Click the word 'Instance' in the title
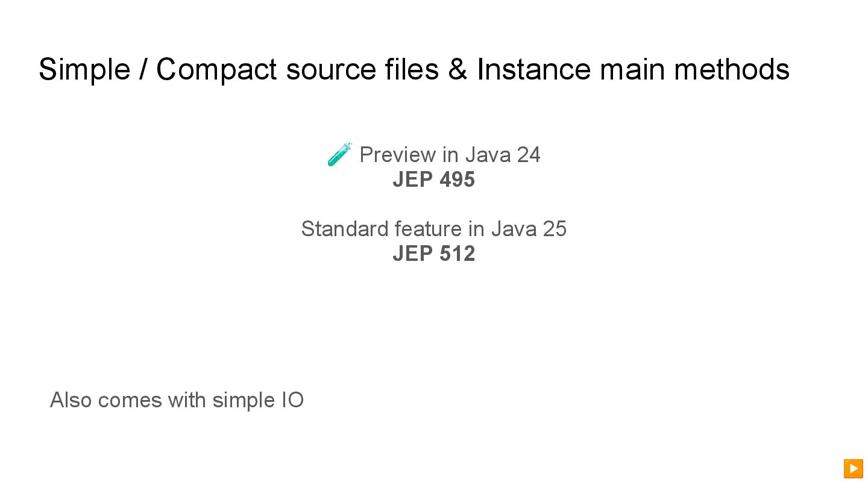Viewport: 868px width, 488px height. click(x=533, y=69)
